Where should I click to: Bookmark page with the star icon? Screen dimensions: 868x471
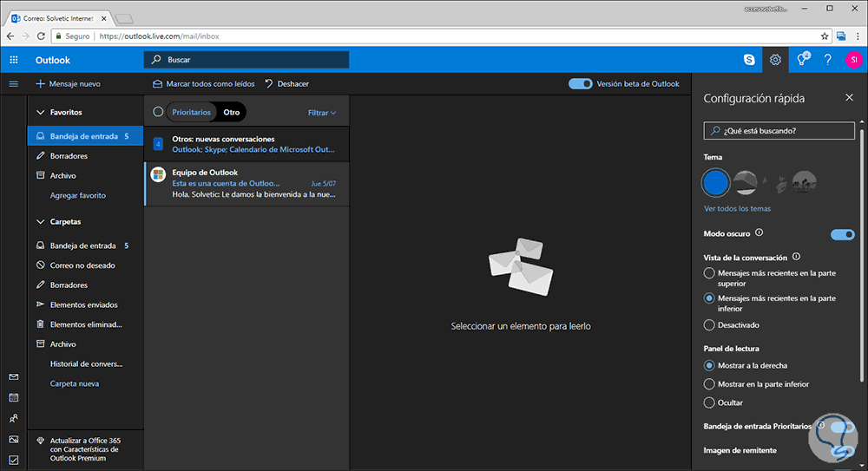coord(825,36)
